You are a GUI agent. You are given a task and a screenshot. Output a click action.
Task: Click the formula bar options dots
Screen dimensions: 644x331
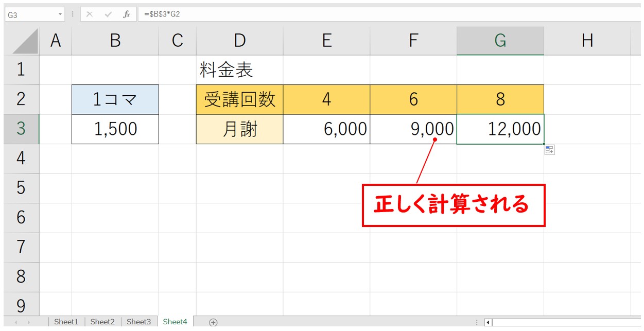pos(73,14)
